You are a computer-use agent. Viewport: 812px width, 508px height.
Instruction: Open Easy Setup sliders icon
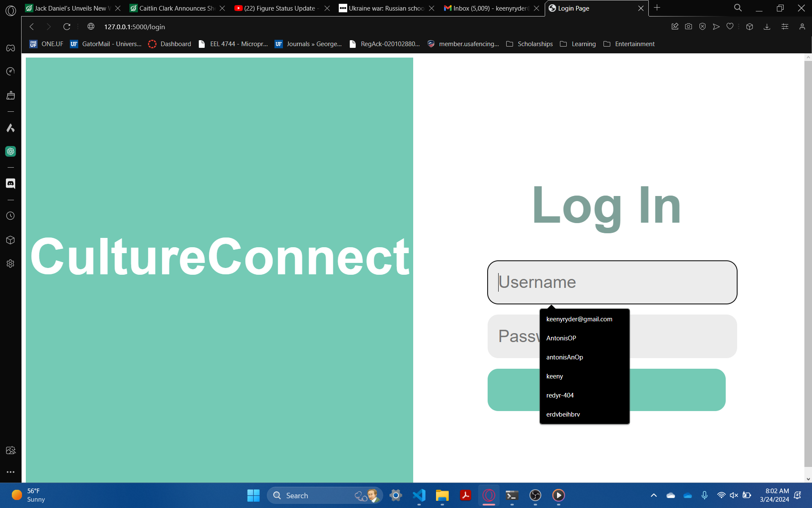(x=785, y=27)
